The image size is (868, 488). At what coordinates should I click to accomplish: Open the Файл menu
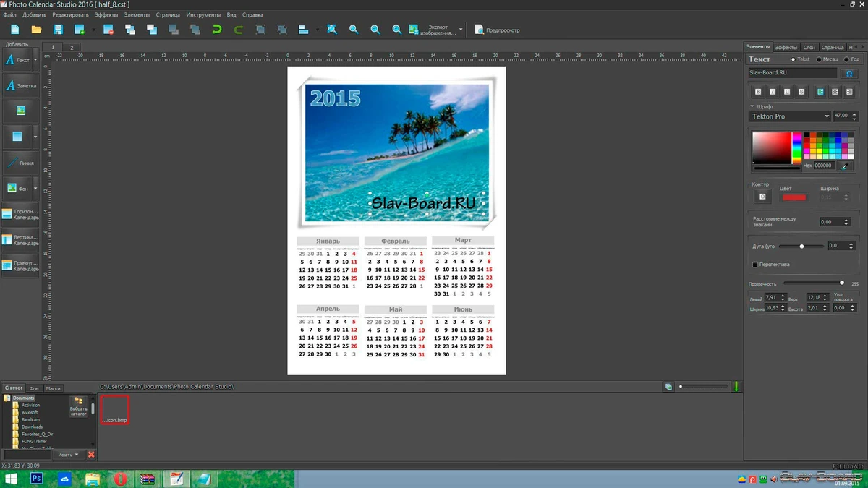(x=9, y=14)
